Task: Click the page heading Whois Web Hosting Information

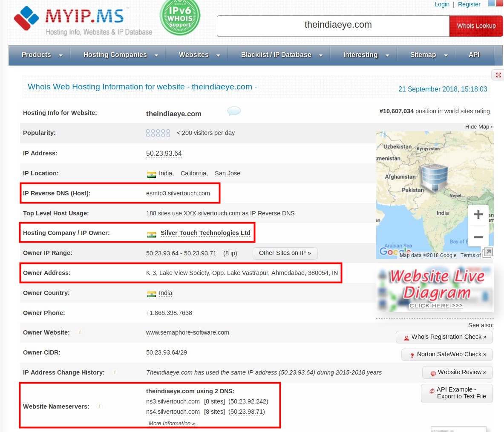Action: click(x=142, y=87)
